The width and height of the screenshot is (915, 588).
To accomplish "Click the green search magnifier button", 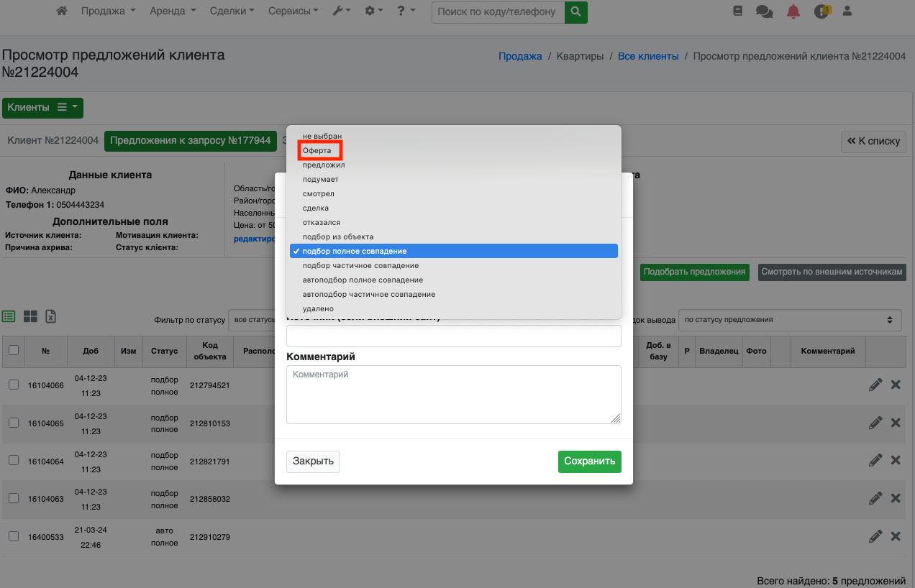I will pos(575,12).
